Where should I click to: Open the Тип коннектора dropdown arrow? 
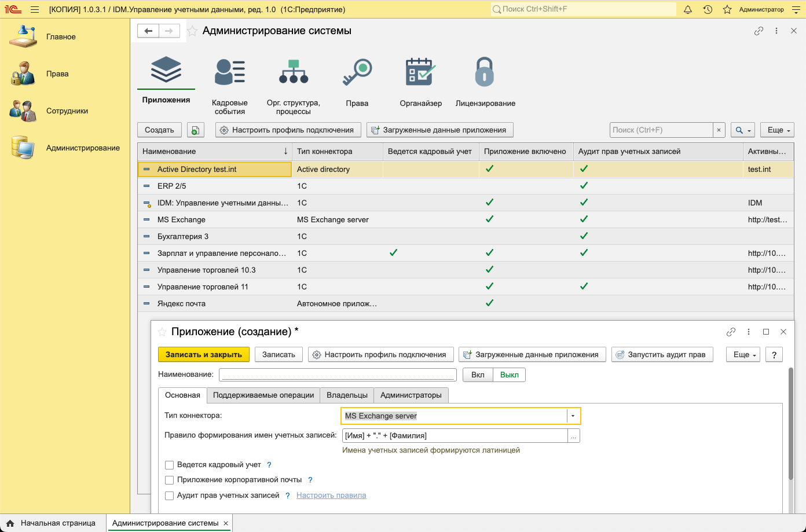pyautogui.click(x=573, y=416)
